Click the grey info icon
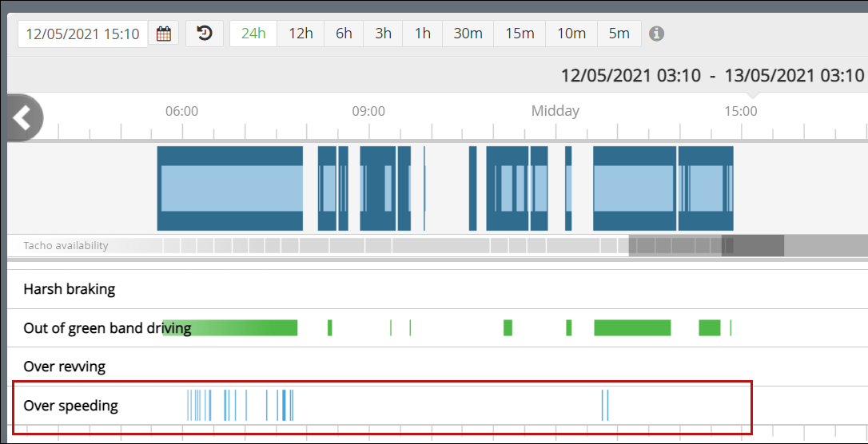 click(x=656, y=34)
